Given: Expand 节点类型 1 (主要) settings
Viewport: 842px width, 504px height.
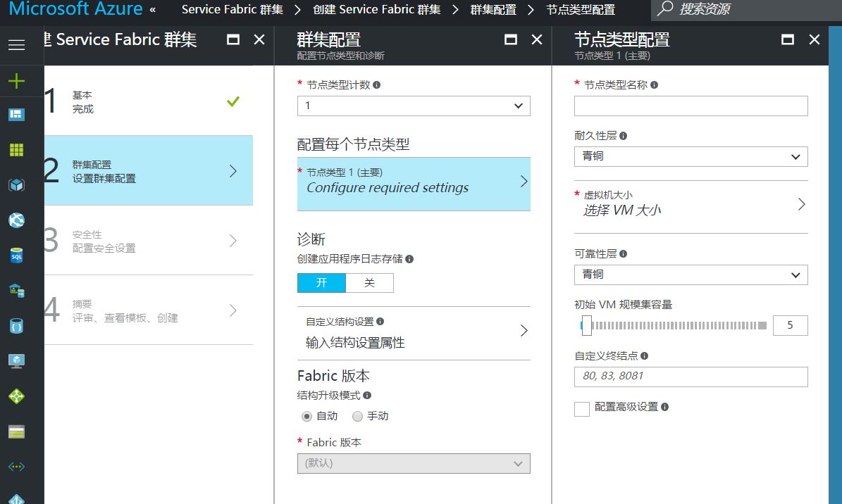Looking at the screenshot, I should 414,184.
